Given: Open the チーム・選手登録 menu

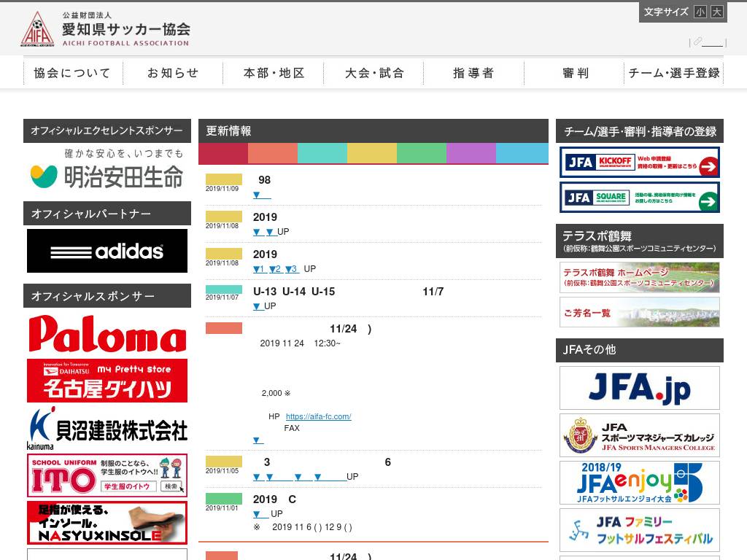Looking at the screenshot, I should pyautogui.click(x=673, y=73).
